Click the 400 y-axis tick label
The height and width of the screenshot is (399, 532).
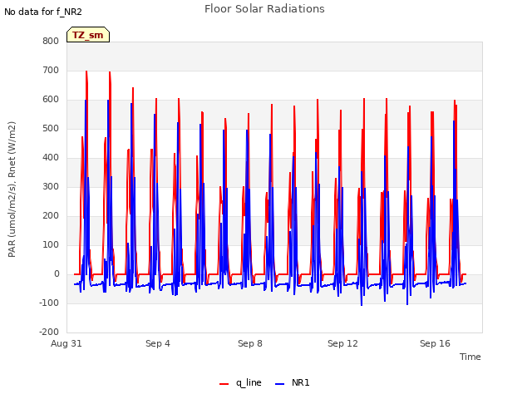(51, 157)
